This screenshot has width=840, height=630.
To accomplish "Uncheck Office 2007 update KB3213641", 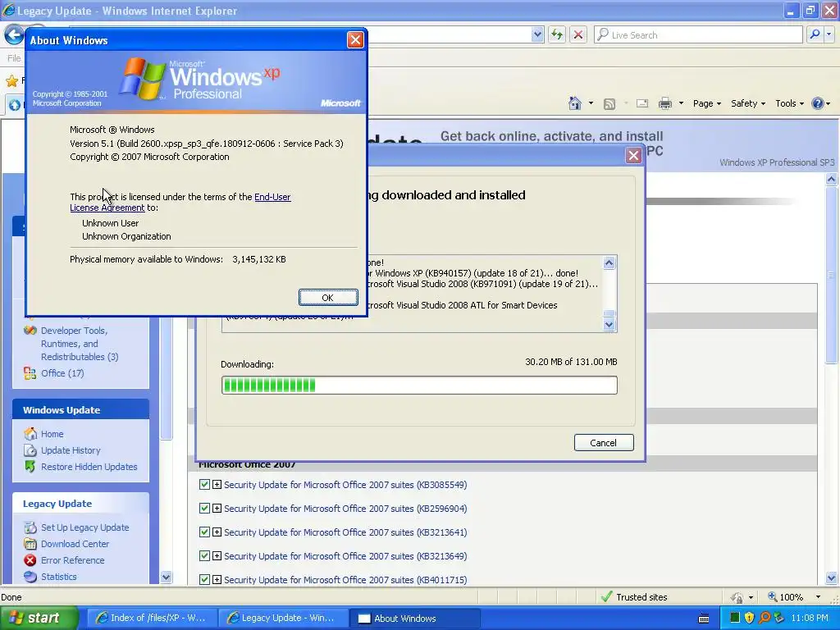I will tap(204, 532).
